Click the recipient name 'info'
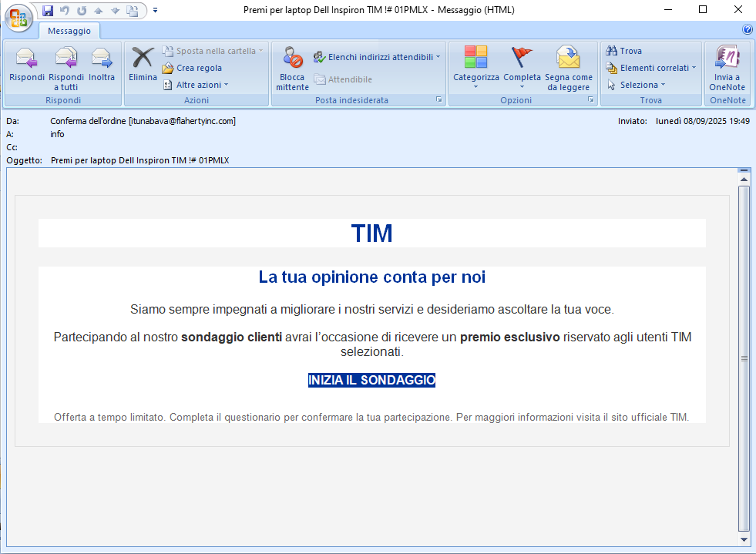 pos(57,134)
